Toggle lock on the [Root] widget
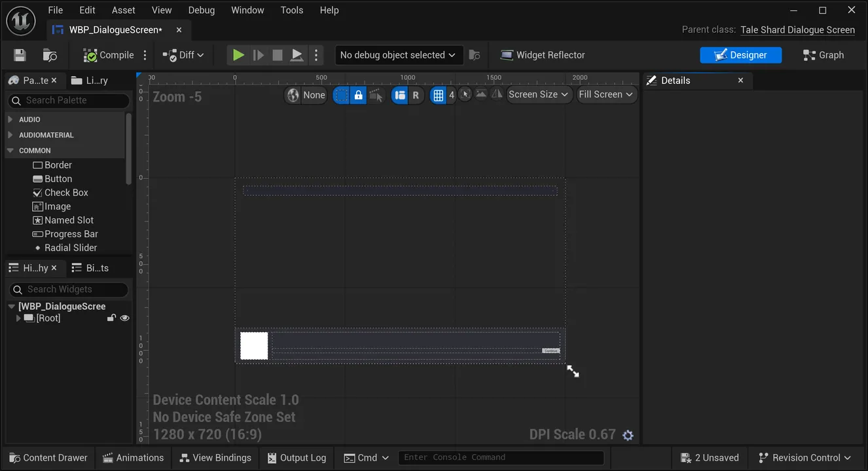Screen dimensions: 868x471 point(111,318)
